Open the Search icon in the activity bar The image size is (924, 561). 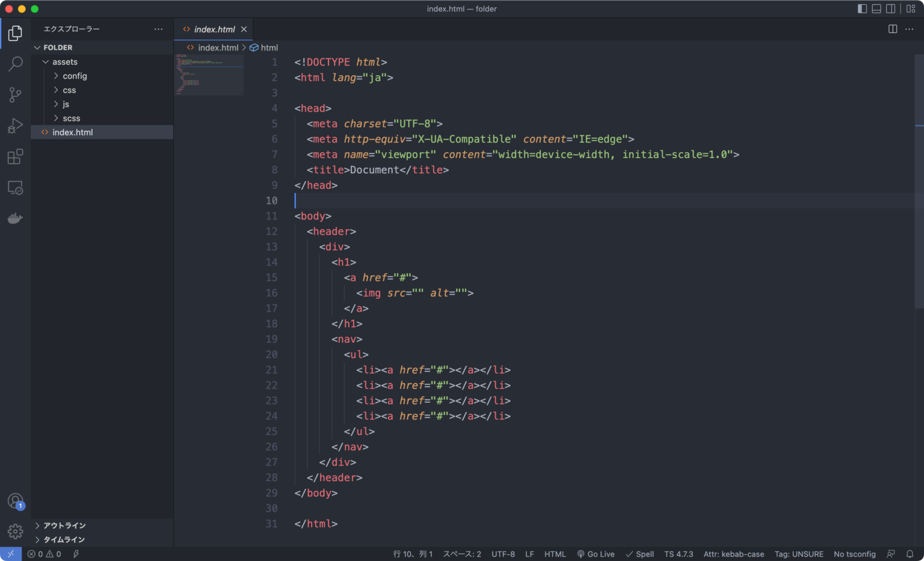point(15,64)
